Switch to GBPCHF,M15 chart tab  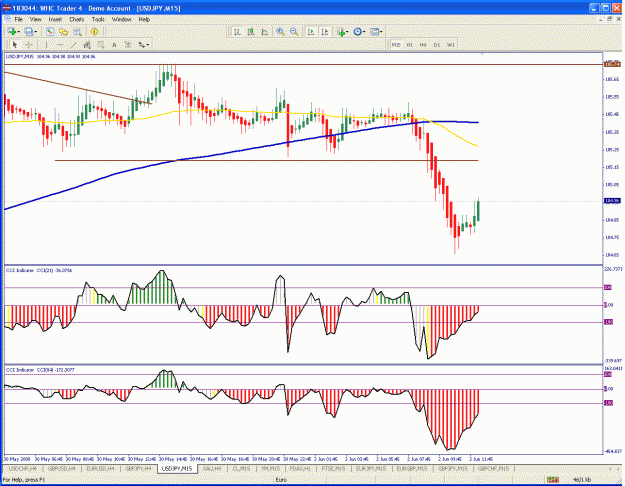tap(493, 469)
